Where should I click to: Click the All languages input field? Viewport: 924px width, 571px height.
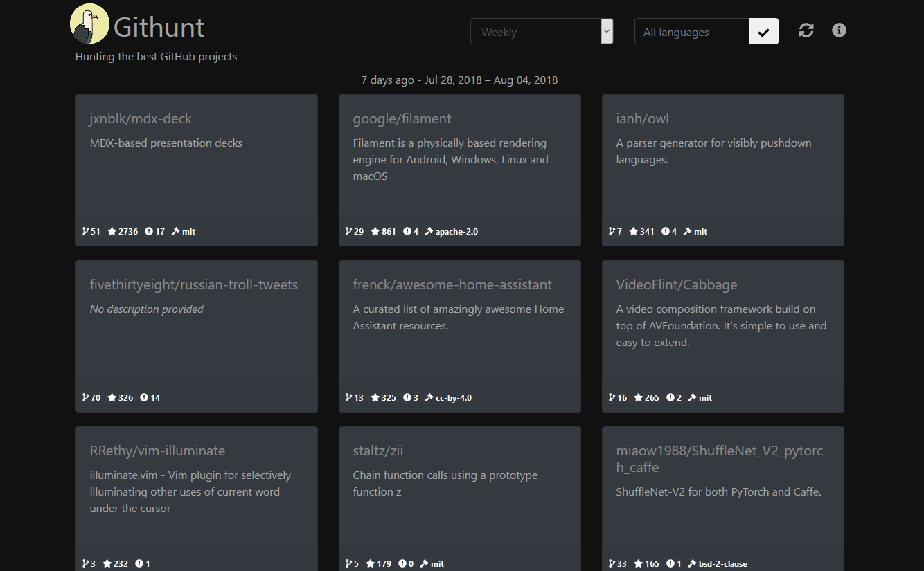click(x=692, y=32)
